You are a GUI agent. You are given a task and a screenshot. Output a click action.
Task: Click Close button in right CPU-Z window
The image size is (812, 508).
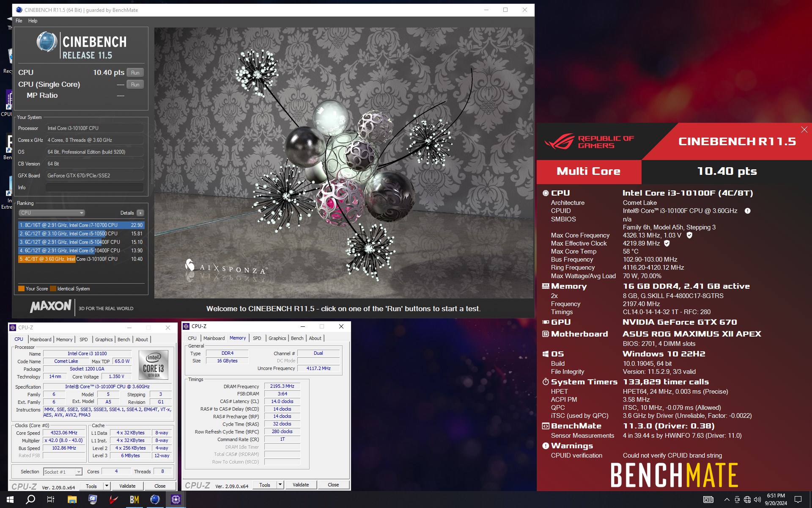tap(333, 485)
